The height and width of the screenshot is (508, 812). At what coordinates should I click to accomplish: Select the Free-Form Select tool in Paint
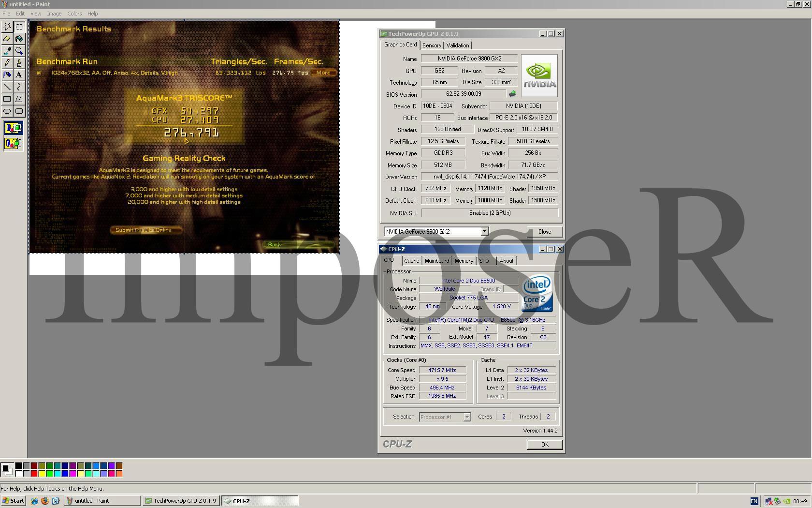point(7,27)
